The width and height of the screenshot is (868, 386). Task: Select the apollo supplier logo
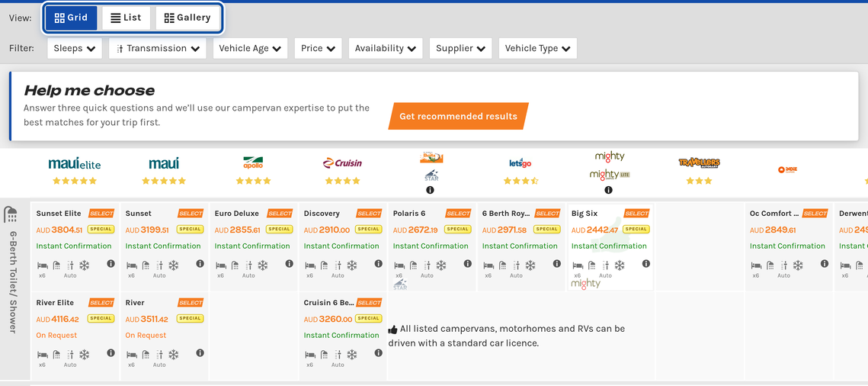tap(253, 162)
